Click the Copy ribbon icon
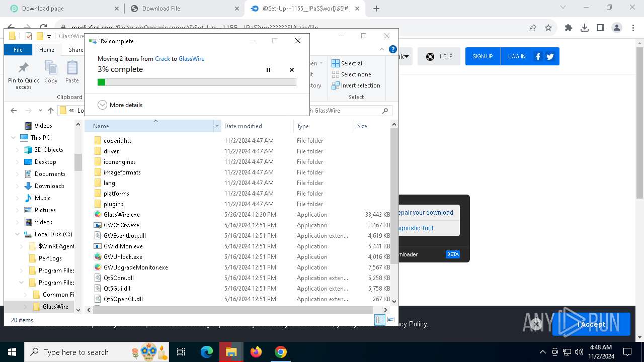644x362 pixels. [x=51, y=72]
